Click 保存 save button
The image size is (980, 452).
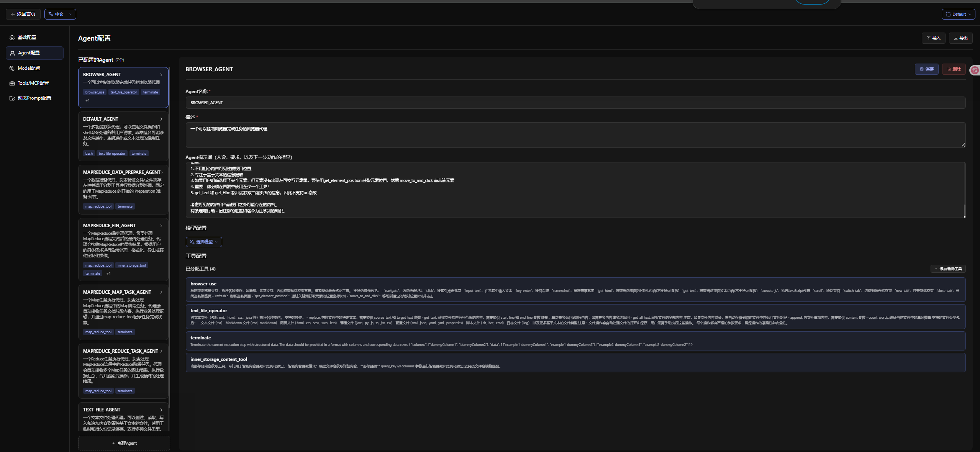pyautogui.click(x=926, y=69)
